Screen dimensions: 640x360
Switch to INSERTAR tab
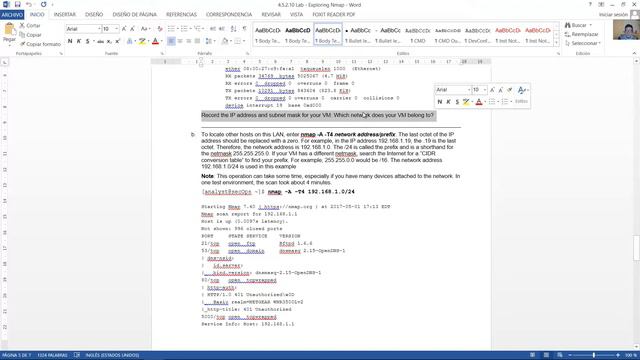64,14
